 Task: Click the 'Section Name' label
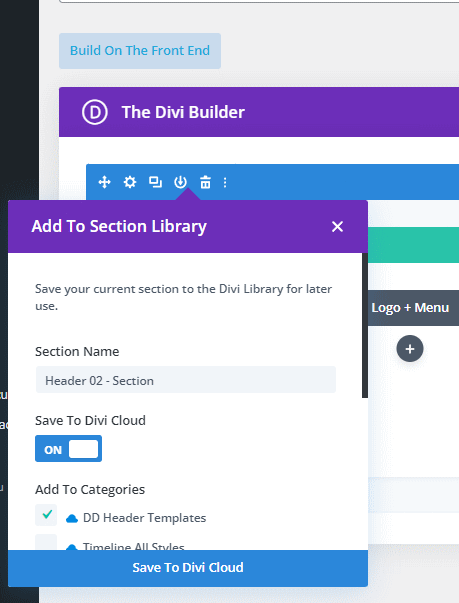(77, 351)
